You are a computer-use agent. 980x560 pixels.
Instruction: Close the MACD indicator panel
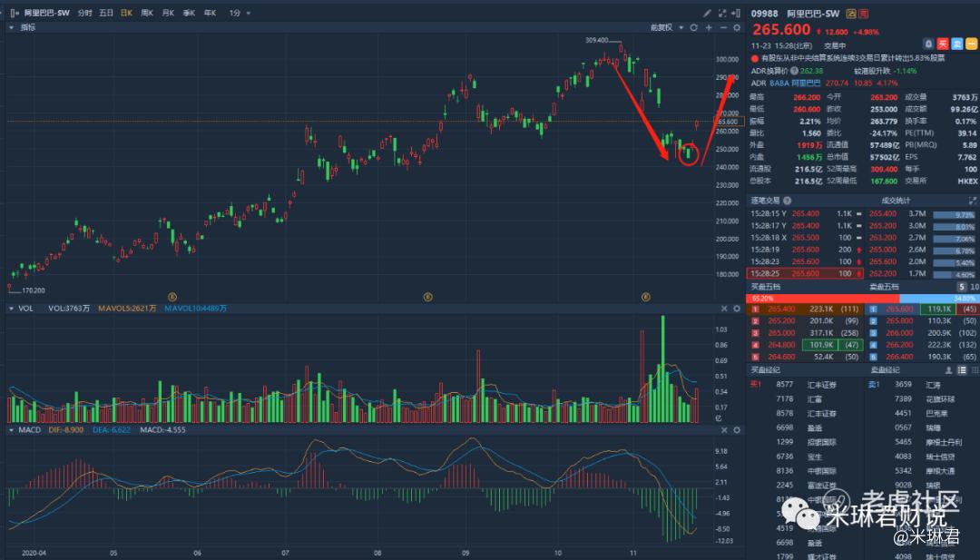click(724, 430)
